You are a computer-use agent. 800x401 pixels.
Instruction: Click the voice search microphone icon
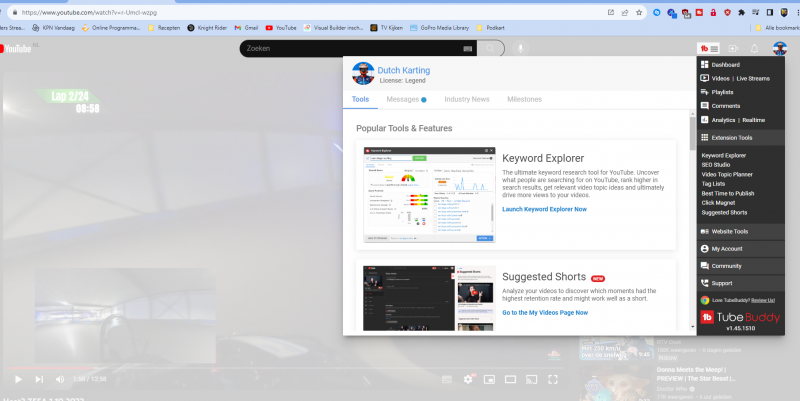520,48
